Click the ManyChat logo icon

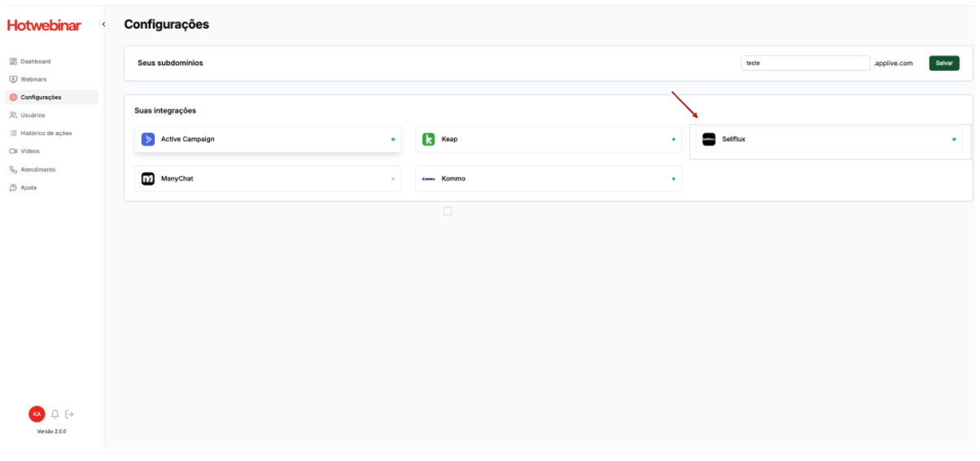pos(147,178)
